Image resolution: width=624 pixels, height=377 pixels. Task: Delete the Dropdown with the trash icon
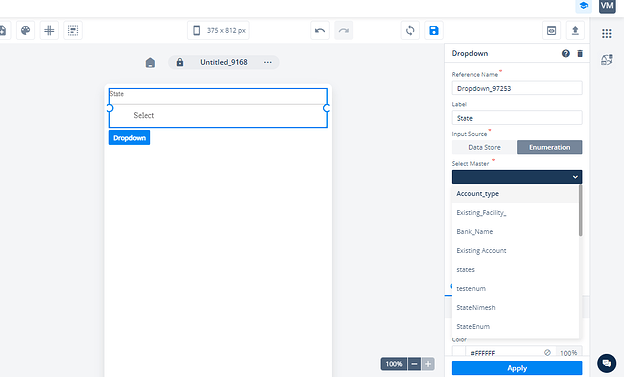pos(580,53)
